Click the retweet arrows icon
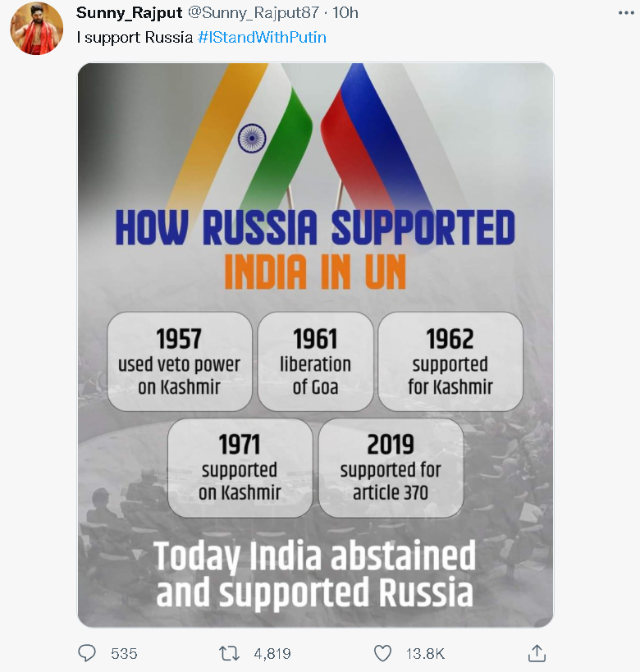The height and width of the screenshot is (672, 640). (x=231, y=653)
